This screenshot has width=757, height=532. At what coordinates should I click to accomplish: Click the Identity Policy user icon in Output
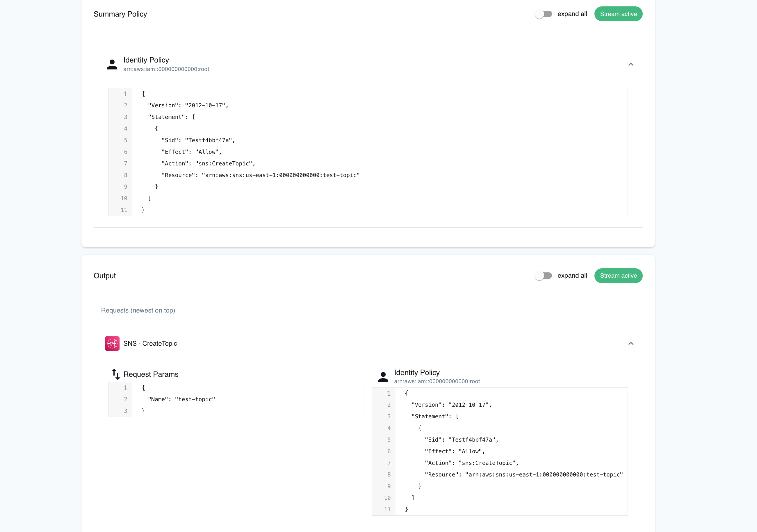pyautogui.click(x=383, y=376)
